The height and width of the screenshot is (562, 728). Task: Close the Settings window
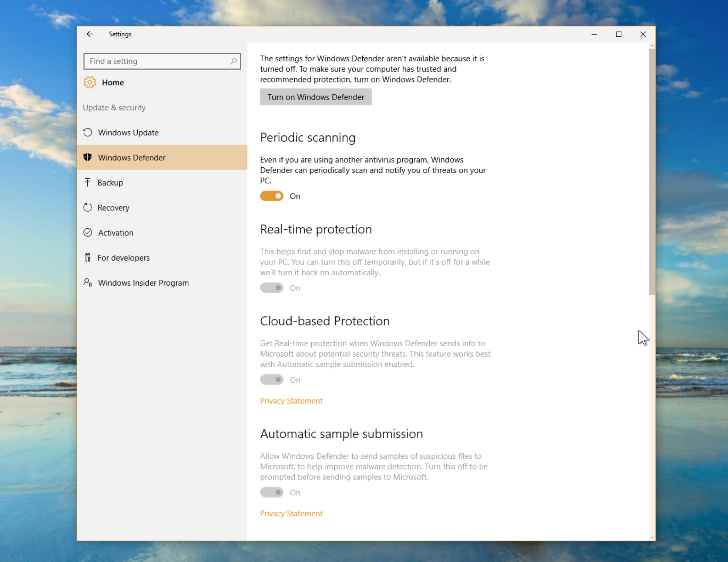(643, 34)
